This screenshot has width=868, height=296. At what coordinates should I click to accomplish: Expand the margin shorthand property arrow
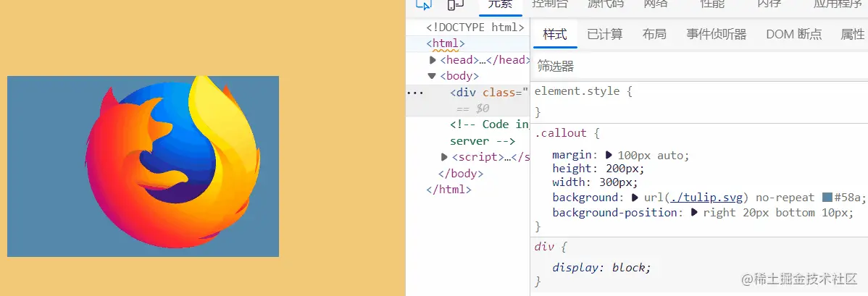[x=609, y=155]
